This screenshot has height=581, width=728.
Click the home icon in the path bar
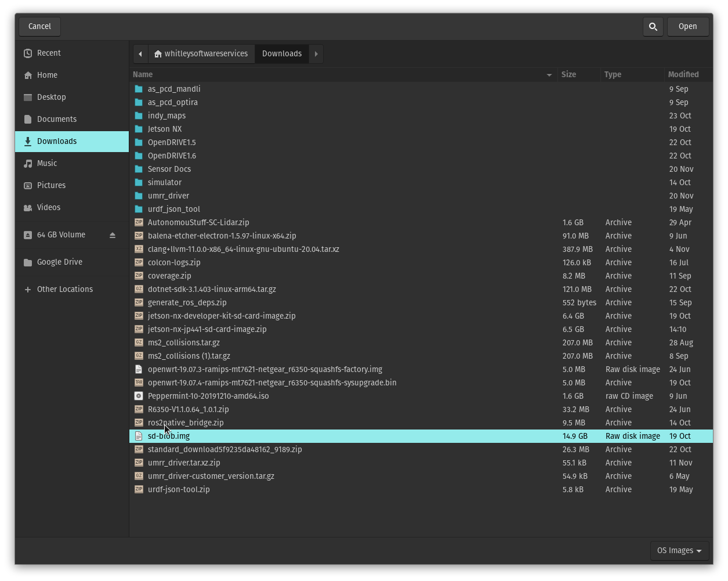click(x=158, y=54)
